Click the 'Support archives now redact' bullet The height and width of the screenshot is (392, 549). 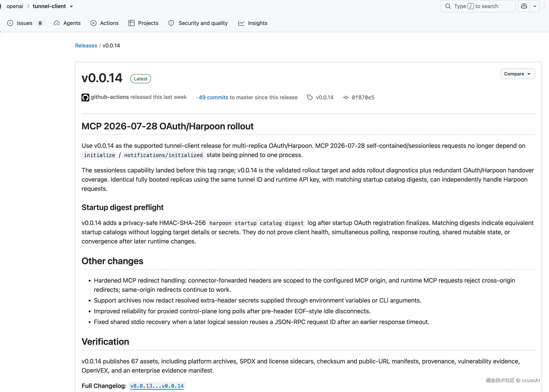point(257,300)
